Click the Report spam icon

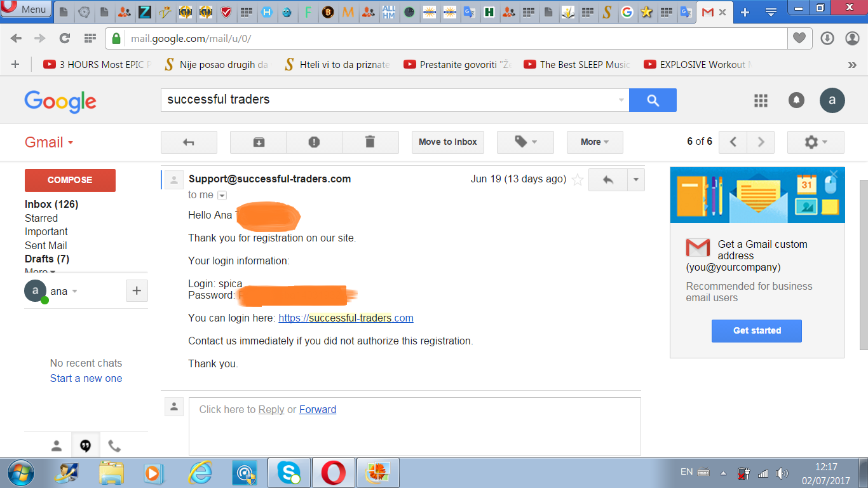coord(314,142)
